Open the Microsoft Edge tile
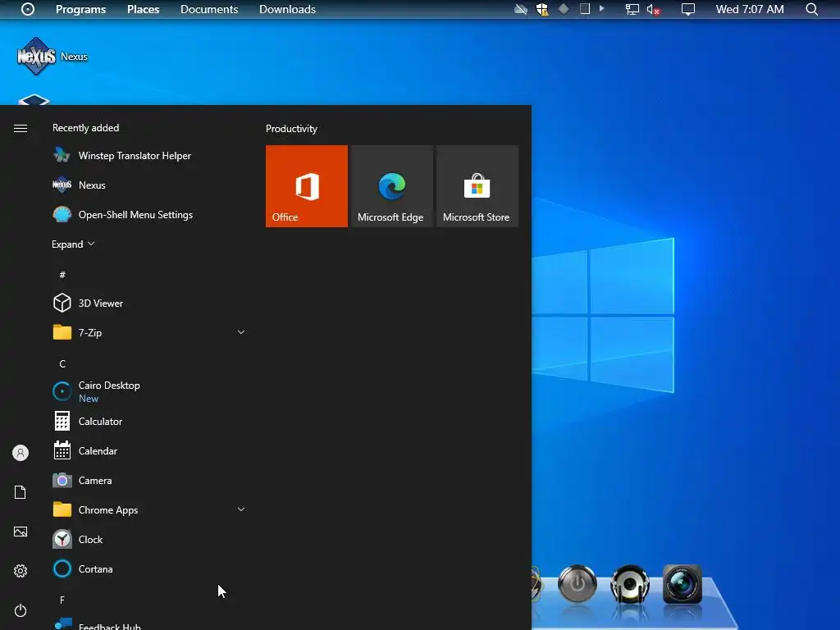This screenshot has height=630, width=840. coord(391,186)
